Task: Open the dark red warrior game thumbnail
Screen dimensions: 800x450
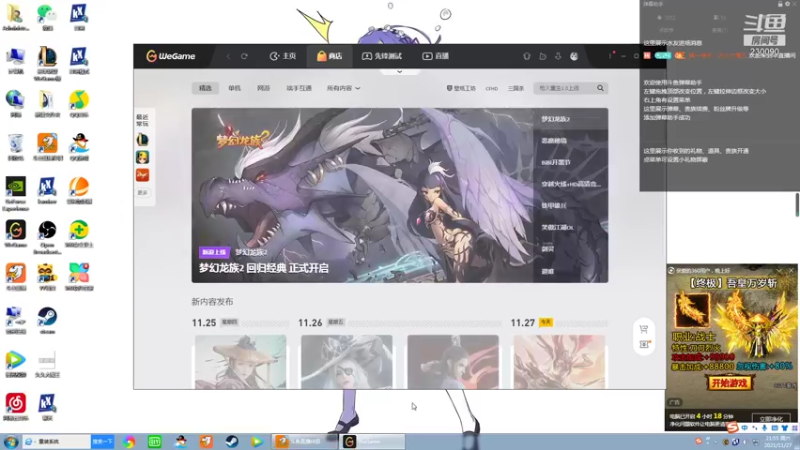Action: [453, 362]
